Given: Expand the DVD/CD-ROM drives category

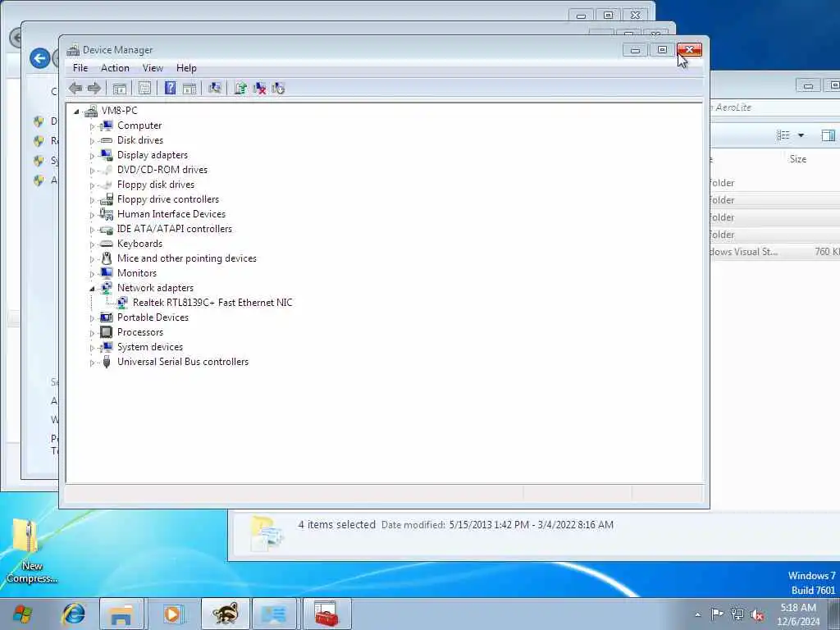Looking at the screenshot, I should point(92,171).
